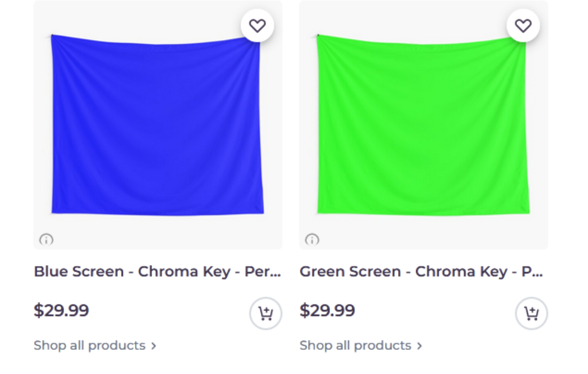588x374 pixels.
Task: Click the add-to-cart icon for Blue Screen
Action: (265, 313)
